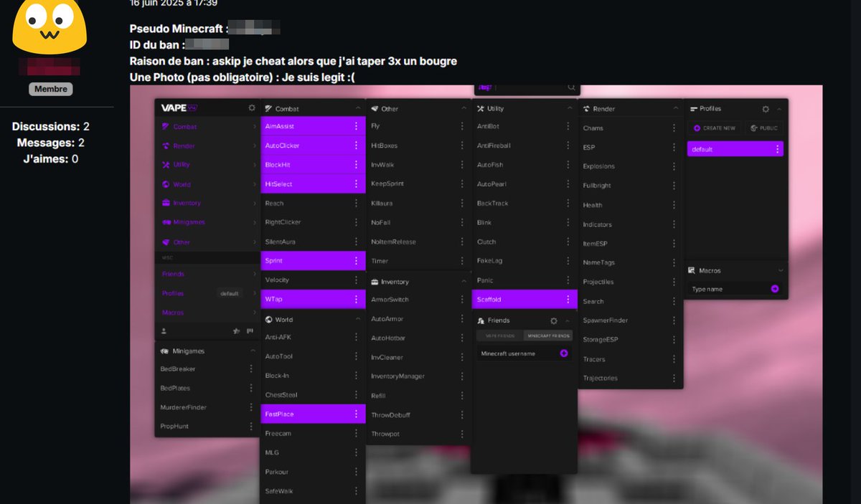Image resolution: width=861 pixels, height=504 pixels.
Task: Open BedBreaker options three-dot menu
Action: [x=250, y=369]
